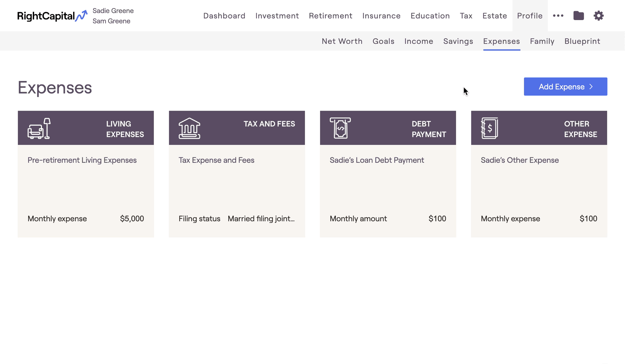Open the folder vault icon
625x364 pixels.
(578, 16)
